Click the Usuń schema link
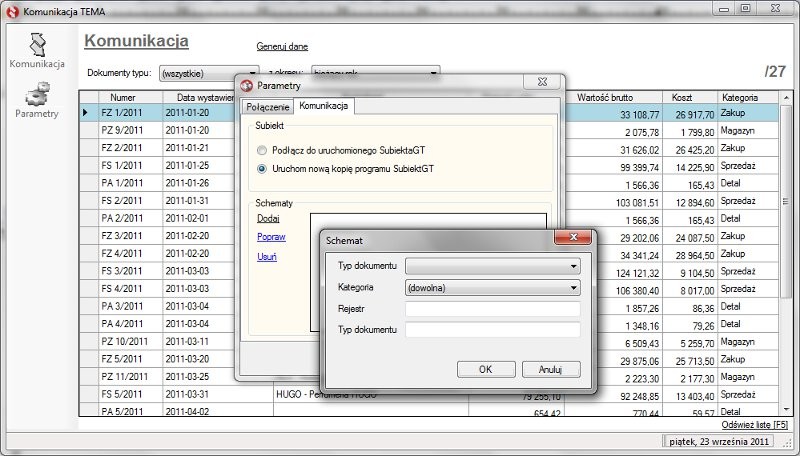 (266, 257)
